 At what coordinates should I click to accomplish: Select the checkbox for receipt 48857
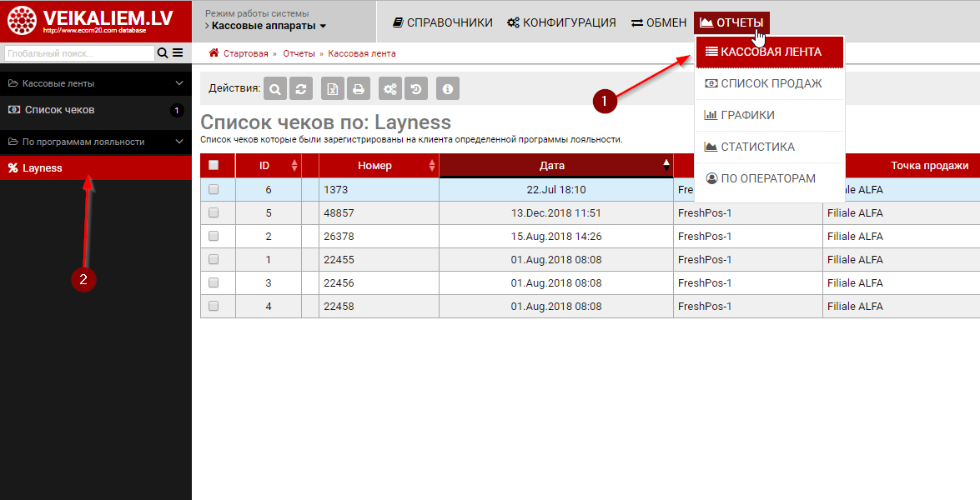[214, 212]
